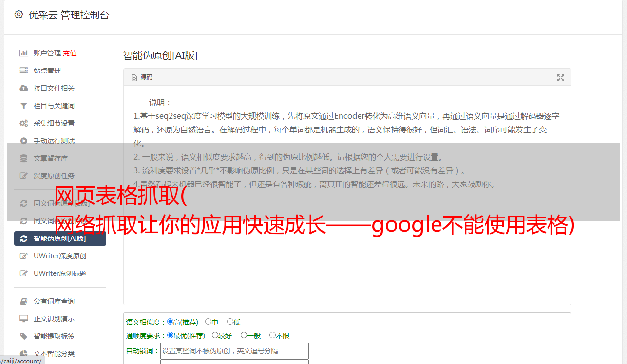Click the database icon for 文章暂存库

click(23, 158)
